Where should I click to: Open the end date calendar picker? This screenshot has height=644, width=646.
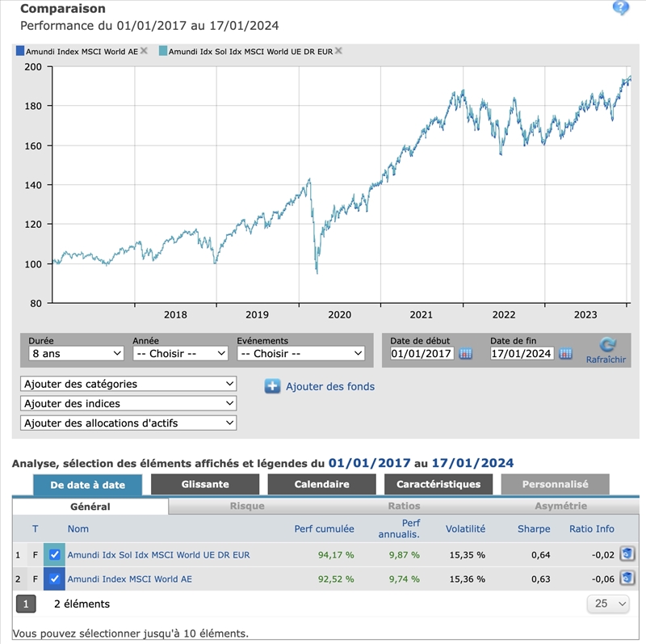tap(565, 354)
